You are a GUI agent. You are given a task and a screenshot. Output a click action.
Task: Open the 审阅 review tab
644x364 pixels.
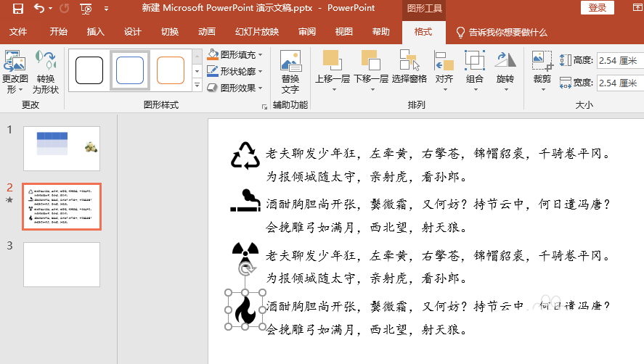point(307,32)
